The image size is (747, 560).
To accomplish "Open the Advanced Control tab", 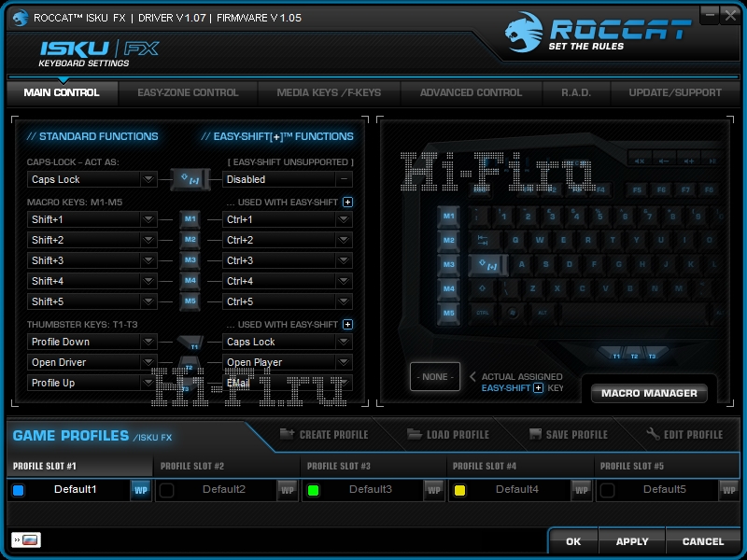I will 471,92.
